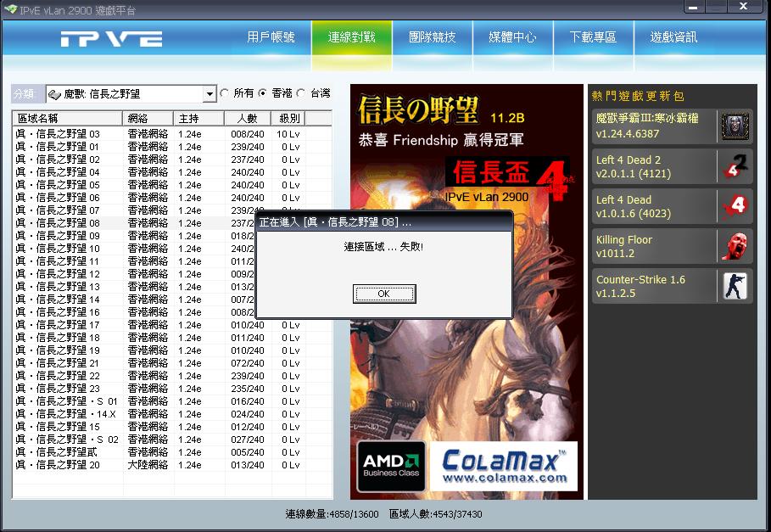
Task: Sort by 區域名稱 column header
Action: 67,119
